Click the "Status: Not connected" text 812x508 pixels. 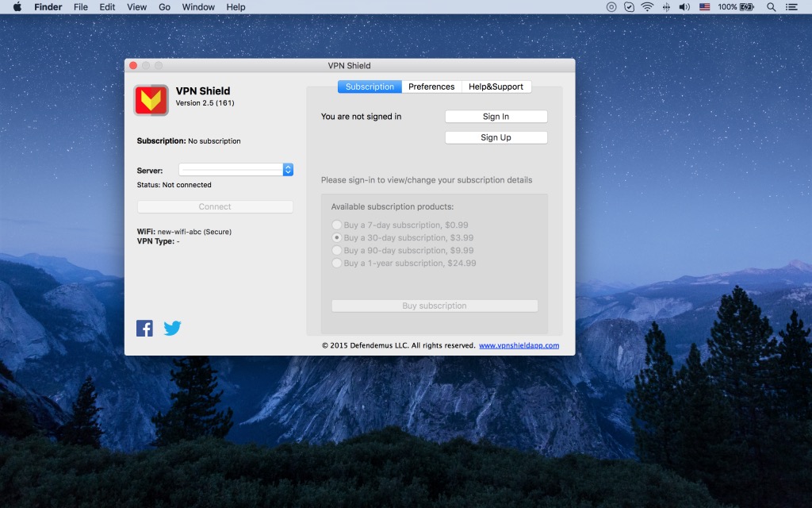tap(174, 184)
